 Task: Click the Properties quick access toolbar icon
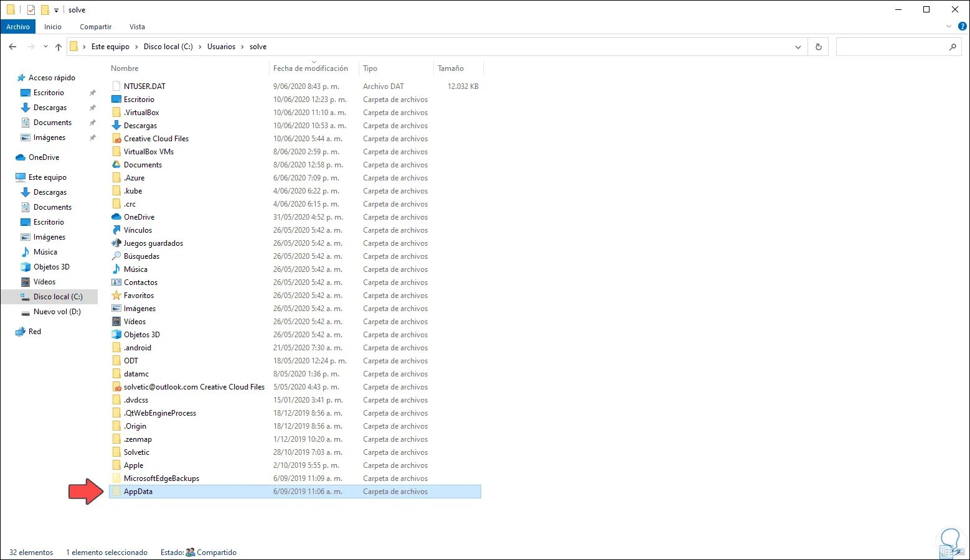31,10
